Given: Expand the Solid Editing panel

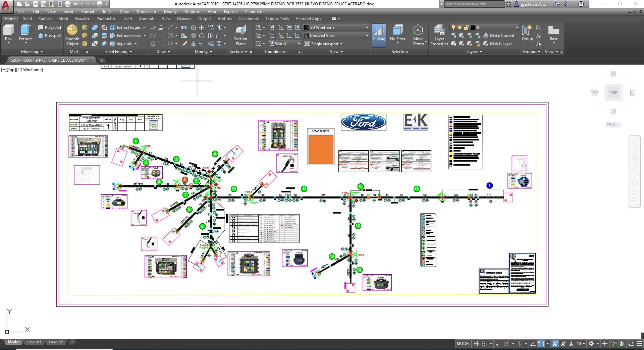Looking at the screenshot, I should 118,51.
